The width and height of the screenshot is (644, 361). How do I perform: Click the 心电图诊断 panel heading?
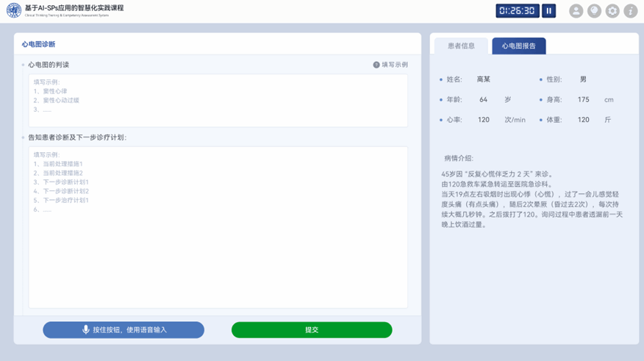pos(38,44)
